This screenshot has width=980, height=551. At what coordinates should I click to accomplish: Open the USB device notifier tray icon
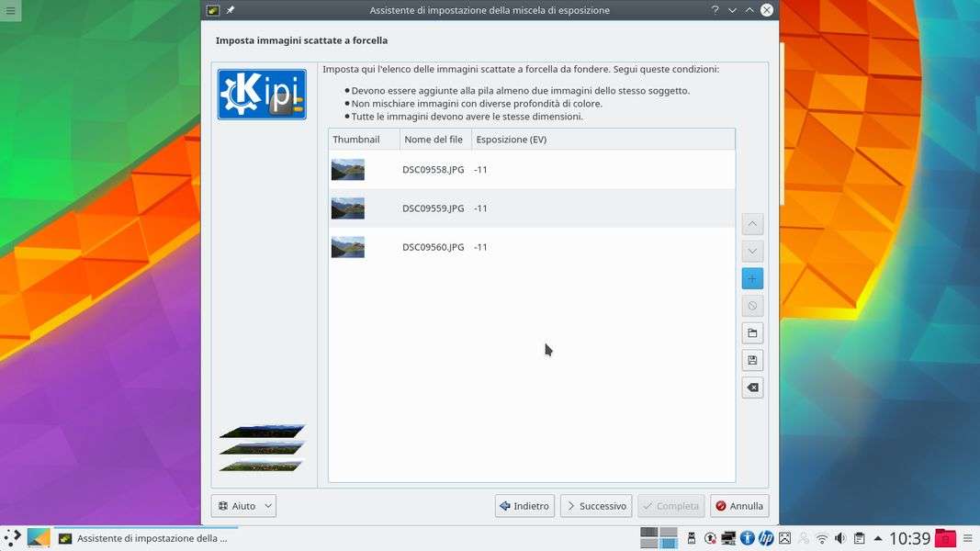[692, 538]
